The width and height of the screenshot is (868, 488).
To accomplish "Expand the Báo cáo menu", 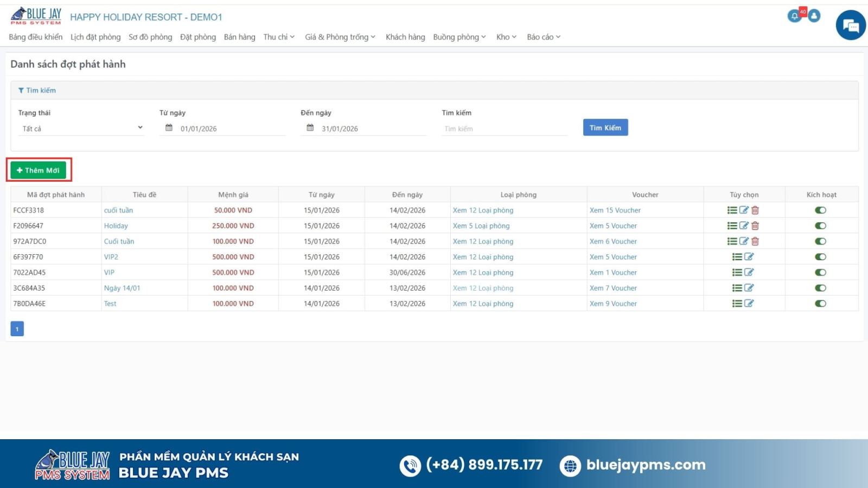I will click(x=543, y=37).
